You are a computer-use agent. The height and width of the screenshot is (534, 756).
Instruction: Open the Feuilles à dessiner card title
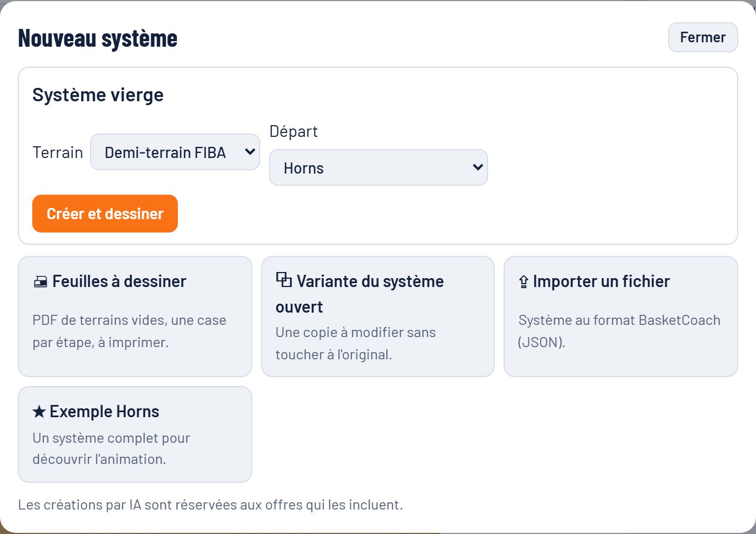(x=119, y=281)
